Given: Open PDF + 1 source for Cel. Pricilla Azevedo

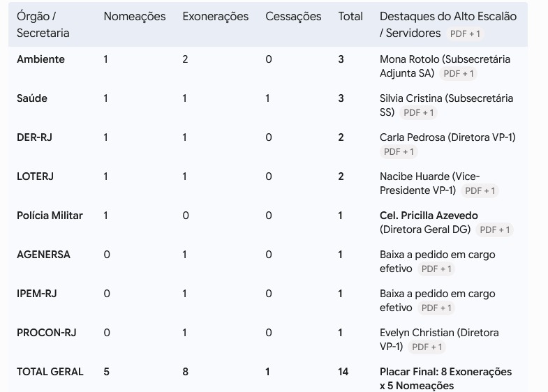Looking at the screenshot, I should [494, 230].
